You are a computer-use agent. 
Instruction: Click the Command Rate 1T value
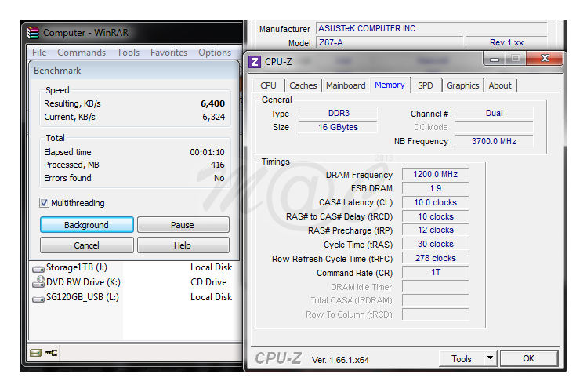(436, 272)
